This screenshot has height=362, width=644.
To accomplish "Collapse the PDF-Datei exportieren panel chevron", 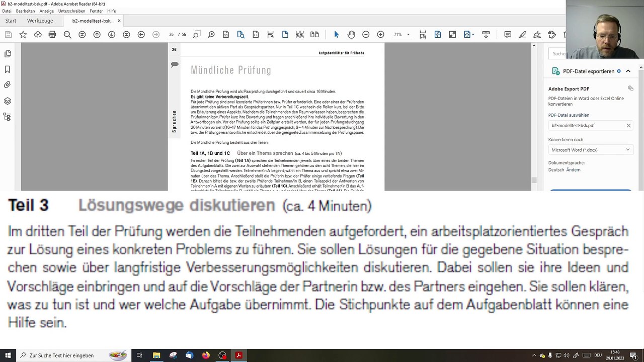I will [628, 71].
